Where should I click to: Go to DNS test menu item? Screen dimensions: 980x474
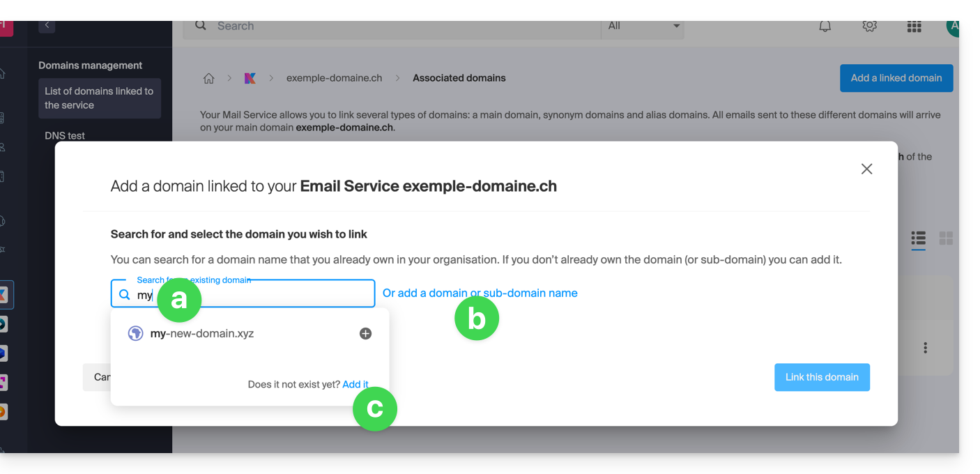[x=65, y=135]
